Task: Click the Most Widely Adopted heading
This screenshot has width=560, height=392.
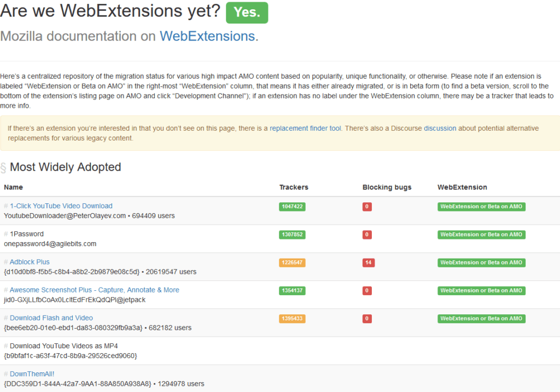Action: click(66, 167)
